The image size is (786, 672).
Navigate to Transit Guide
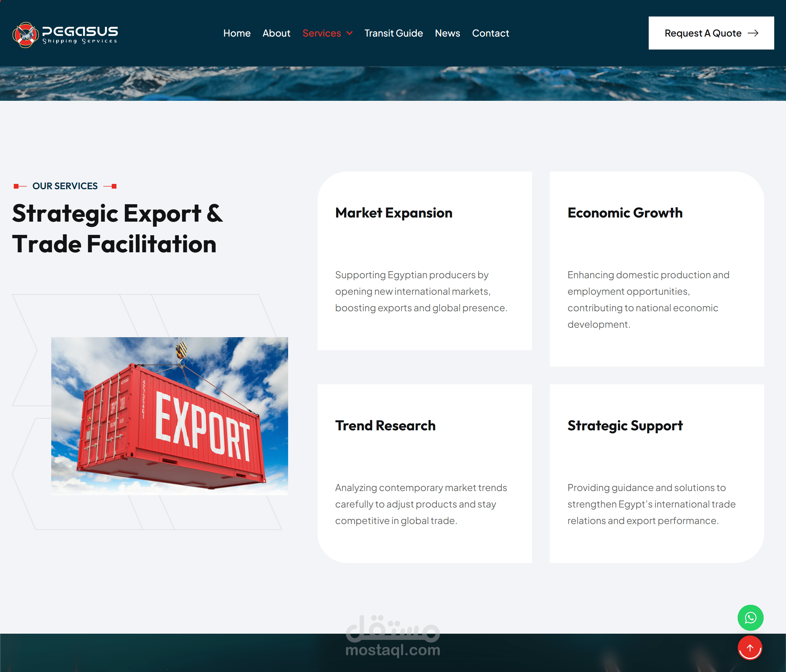tap(393, 33)
